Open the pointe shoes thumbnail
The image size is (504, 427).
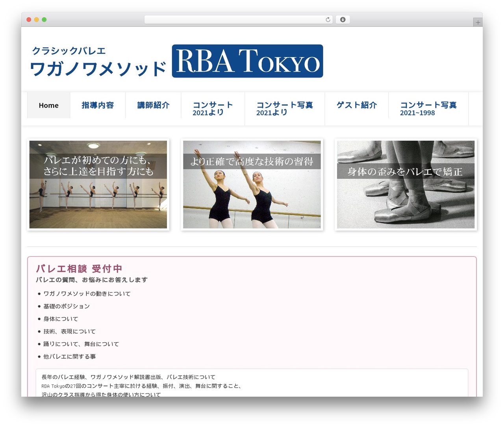pyautogui.click(x=406, y=184)
